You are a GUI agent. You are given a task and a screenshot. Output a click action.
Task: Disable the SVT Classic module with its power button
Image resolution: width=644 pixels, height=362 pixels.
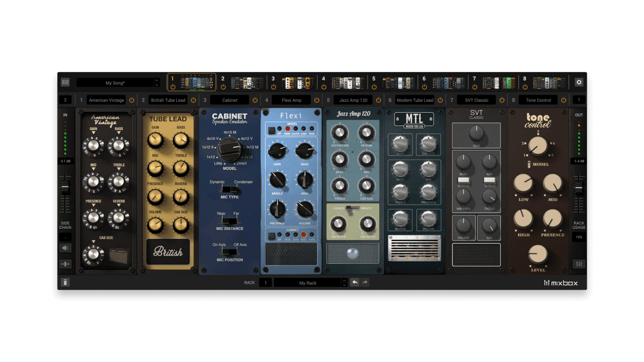(x=501, y=100)
